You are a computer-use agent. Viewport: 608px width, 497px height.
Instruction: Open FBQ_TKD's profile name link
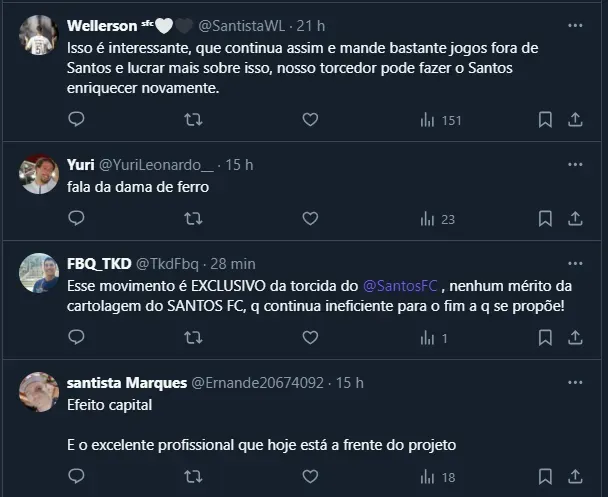tap(97, 264)
